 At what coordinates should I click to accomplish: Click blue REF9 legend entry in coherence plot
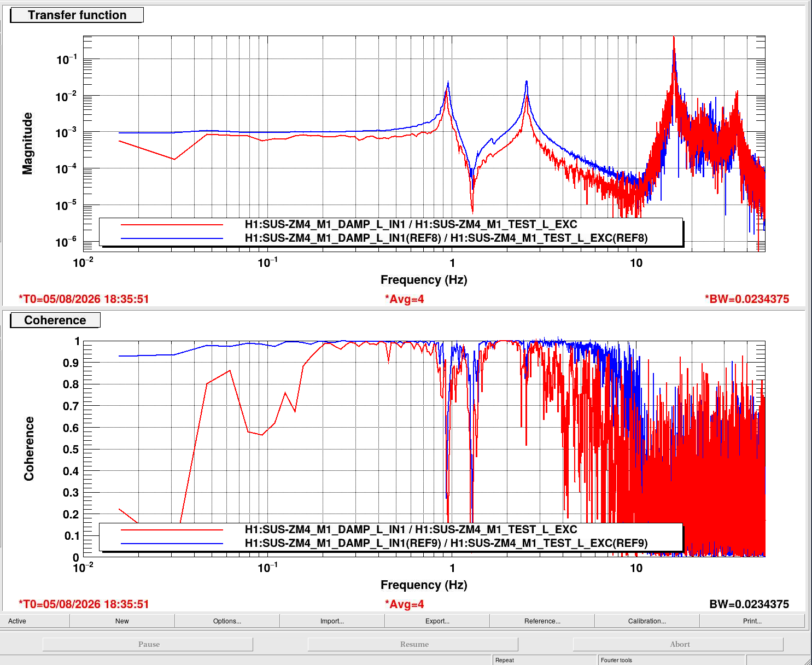coord(446,543)
